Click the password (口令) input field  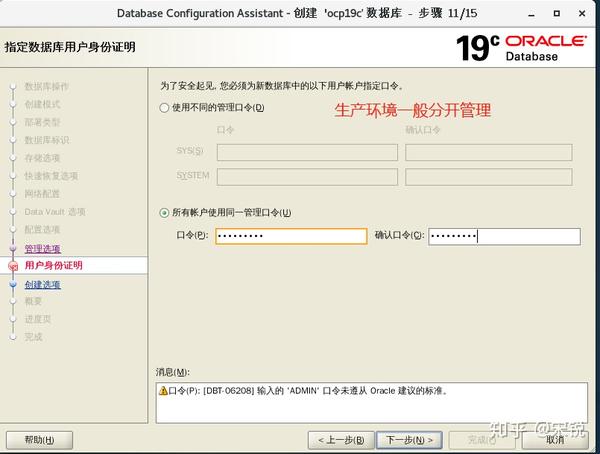coord(291,236)
